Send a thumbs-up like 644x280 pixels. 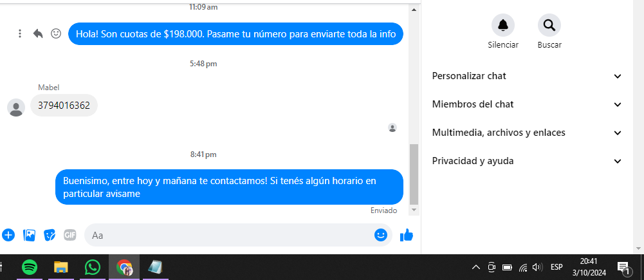pyautogui.click(x=407, y=235)
